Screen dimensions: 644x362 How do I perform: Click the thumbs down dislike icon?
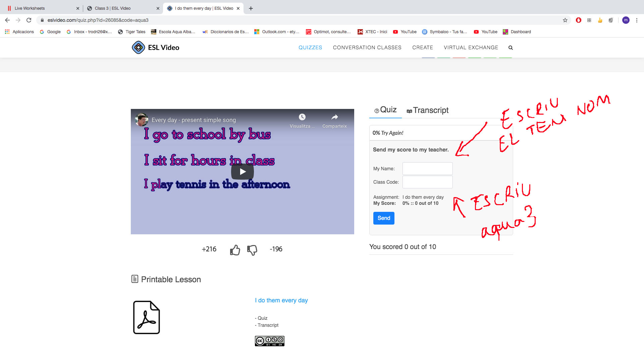tap(252, 250)
